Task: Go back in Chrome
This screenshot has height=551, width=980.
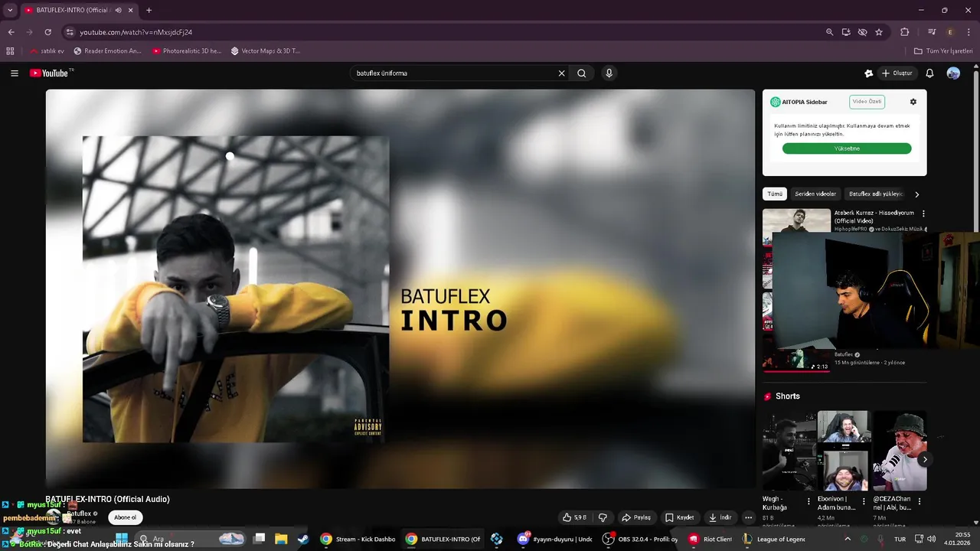Action: click(11, 32)
